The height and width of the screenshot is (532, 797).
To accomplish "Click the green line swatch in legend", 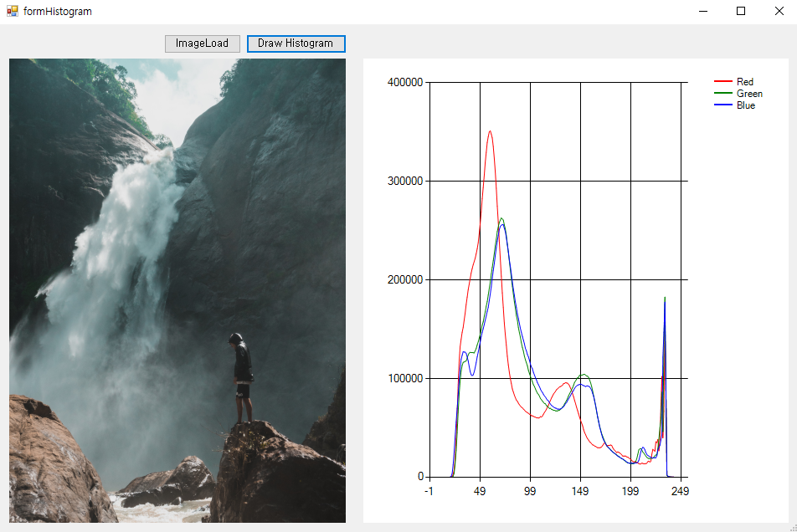I will point(722,93).
